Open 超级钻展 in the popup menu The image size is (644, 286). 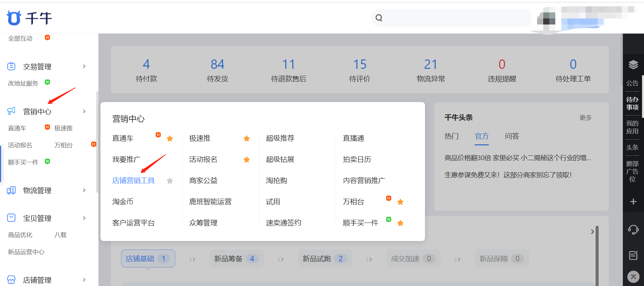tap(280, 159)
